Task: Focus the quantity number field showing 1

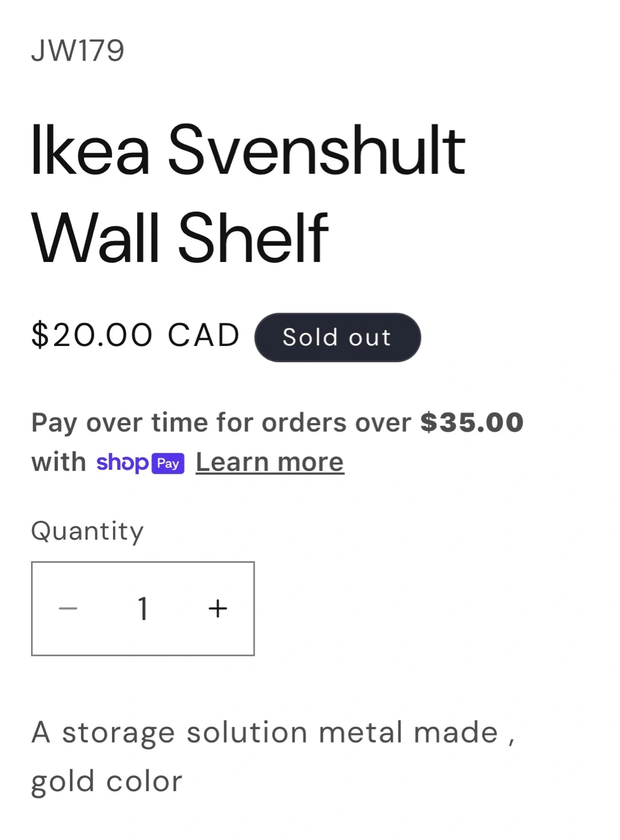Action: pos(143,608)
